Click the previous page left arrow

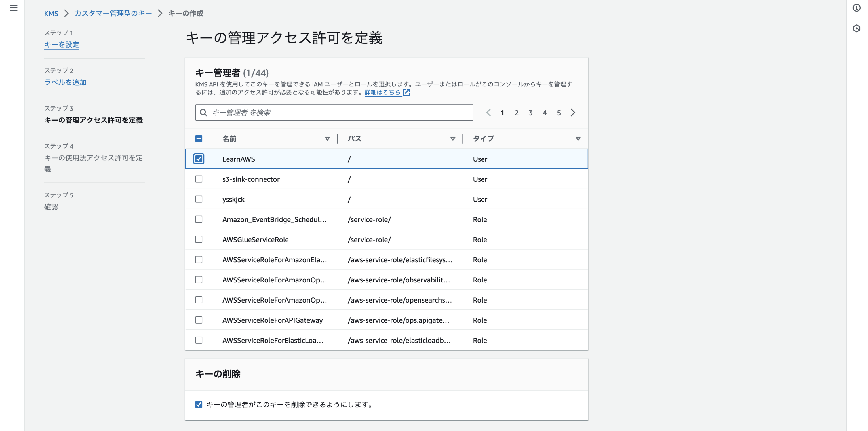tap(488, 113)
